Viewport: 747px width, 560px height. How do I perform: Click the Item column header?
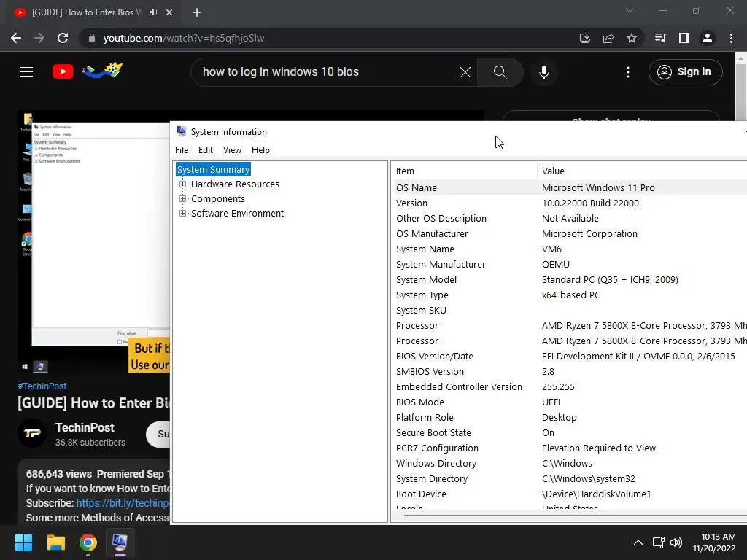coord(465,171)
